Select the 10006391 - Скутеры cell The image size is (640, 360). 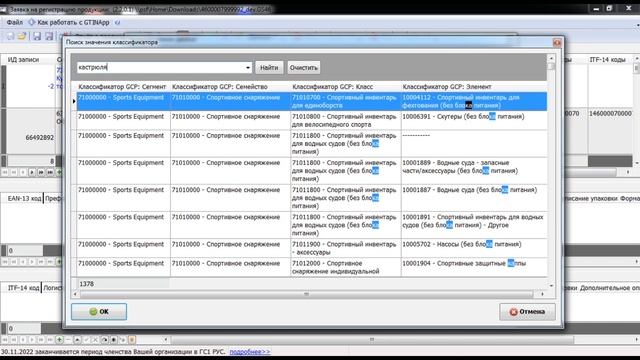(x=474, y=120)
